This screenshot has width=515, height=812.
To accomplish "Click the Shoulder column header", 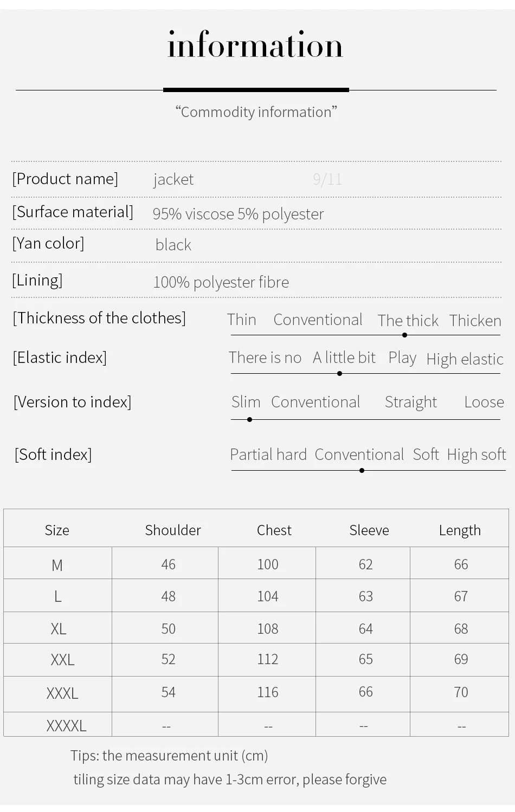I will tap(173, 530).
